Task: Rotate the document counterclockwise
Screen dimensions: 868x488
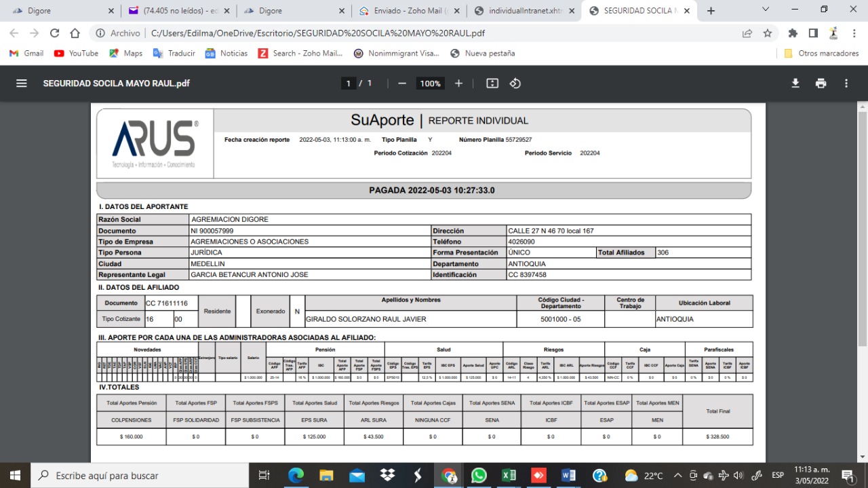Action: click(x=515, y=83)
